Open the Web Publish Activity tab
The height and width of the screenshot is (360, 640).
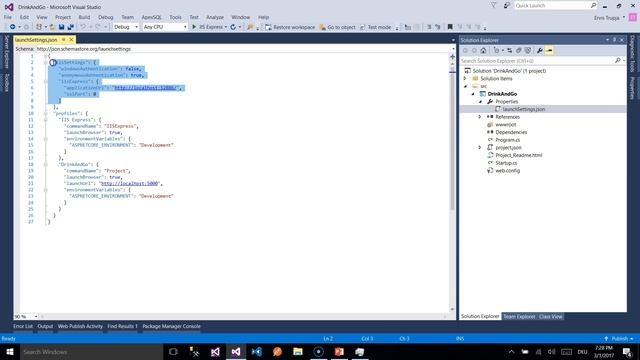click(x=80, y=326)
